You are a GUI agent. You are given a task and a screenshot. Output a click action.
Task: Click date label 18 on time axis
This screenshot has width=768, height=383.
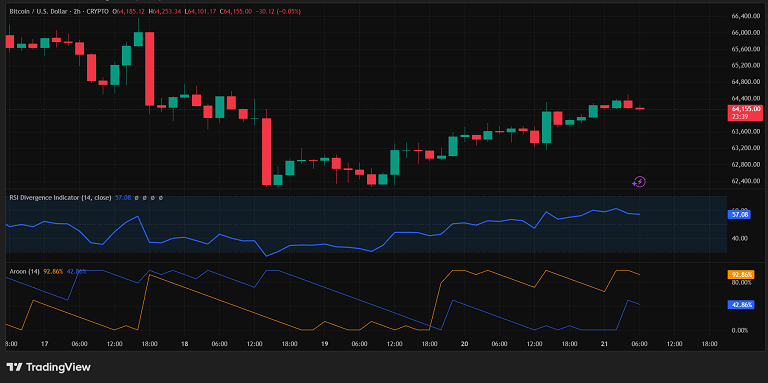point(184,344)
